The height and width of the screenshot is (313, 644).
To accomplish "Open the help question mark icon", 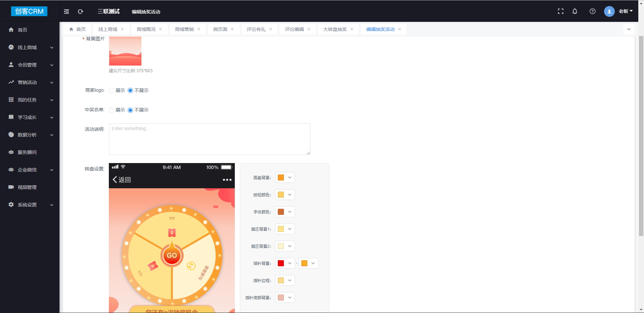I will [593, 11].
